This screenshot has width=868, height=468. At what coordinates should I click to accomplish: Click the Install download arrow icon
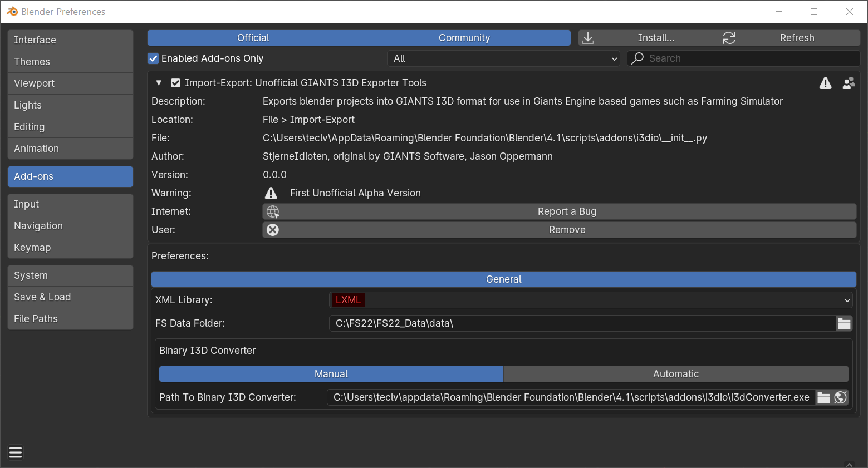coord(588,38)
